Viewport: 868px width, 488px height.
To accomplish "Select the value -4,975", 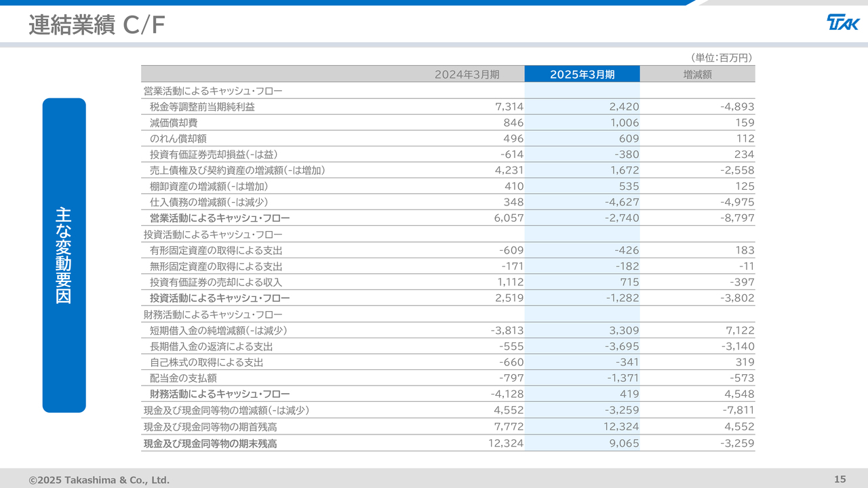I will click(737, 202).
